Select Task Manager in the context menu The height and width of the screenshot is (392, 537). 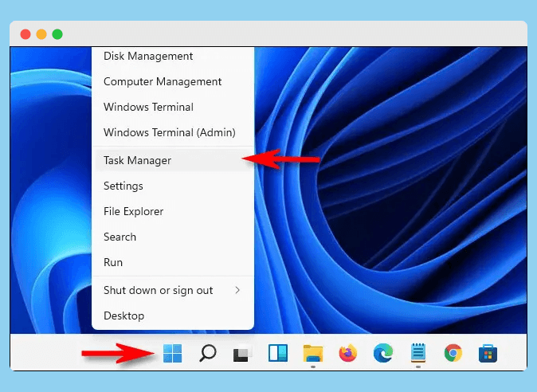coord(137,160)
